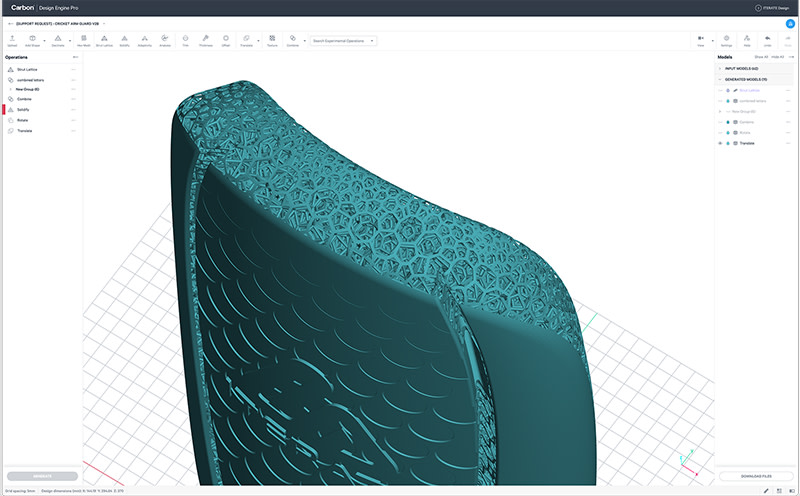Select the Hex Mesh tool

(x=84, y=41)
